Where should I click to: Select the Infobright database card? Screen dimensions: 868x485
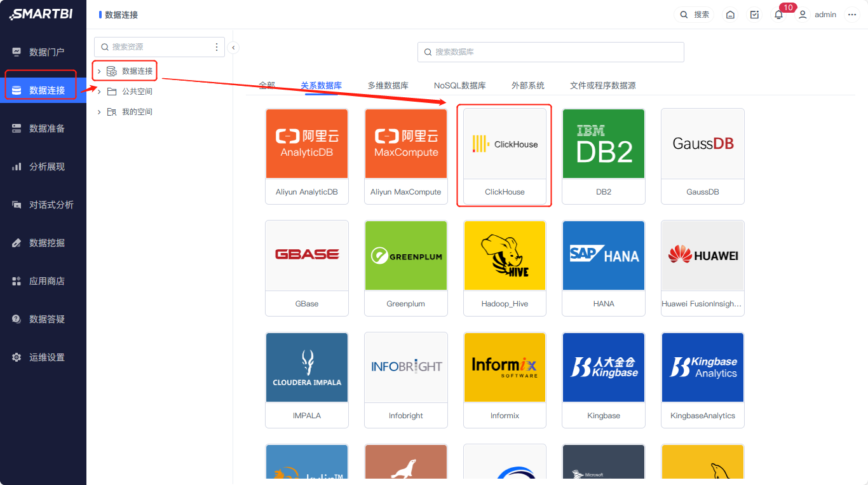[406, 380]
